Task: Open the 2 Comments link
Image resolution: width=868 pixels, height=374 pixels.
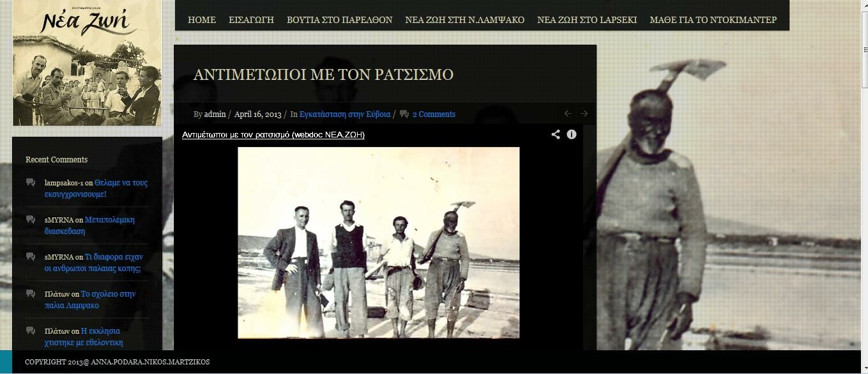Action: pyautogui.click(x=434, y=114)
